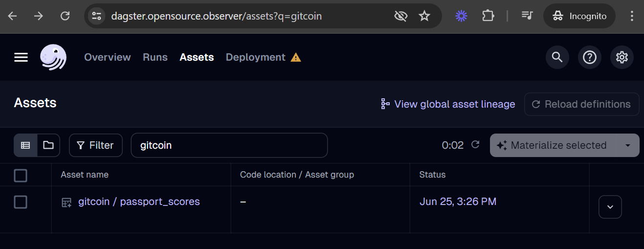Expand the passport_scores row actions menu

pyautogui.click(x=610, y=207)
